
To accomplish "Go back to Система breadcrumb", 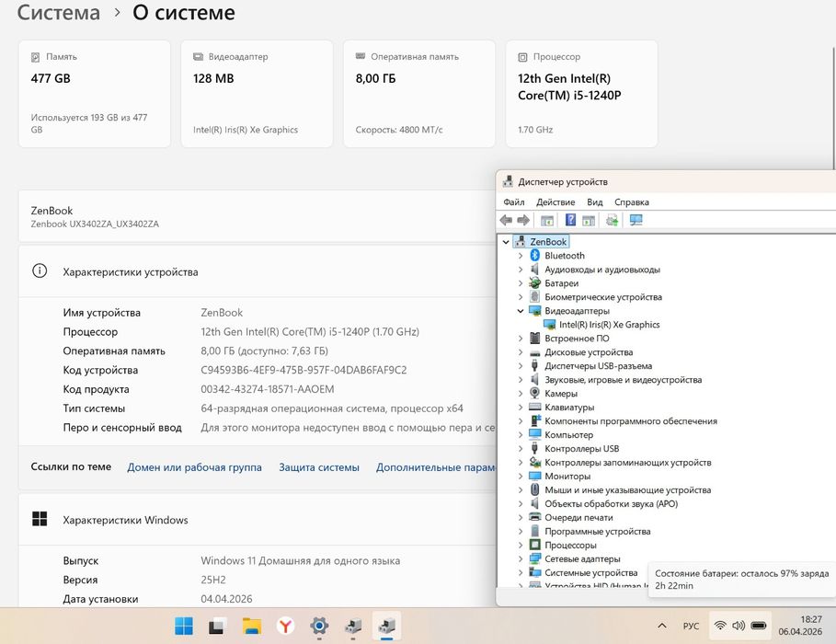I will click(x=59, y=13).
